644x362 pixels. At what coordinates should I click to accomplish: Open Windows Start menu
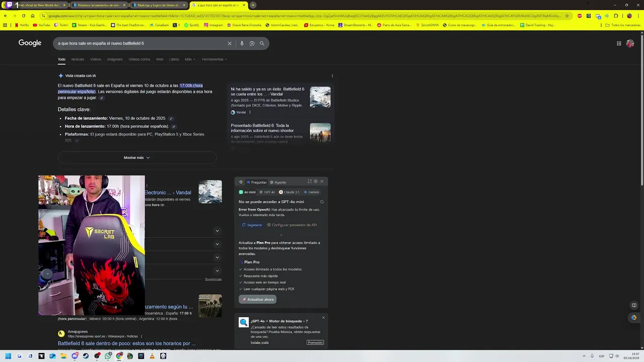point(8,356)
